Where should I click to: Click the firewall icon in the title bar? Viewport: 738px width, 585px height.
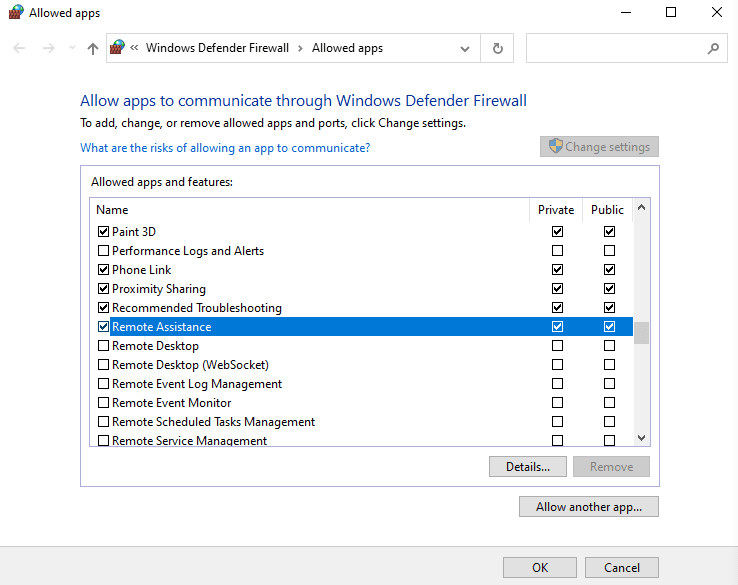(16, 12)
